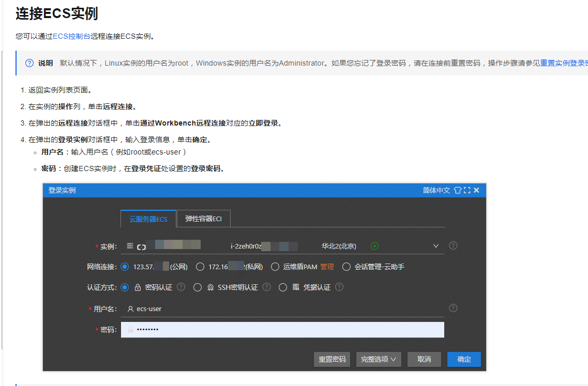Select the 凭据认证 radio button

pos(283,287)
